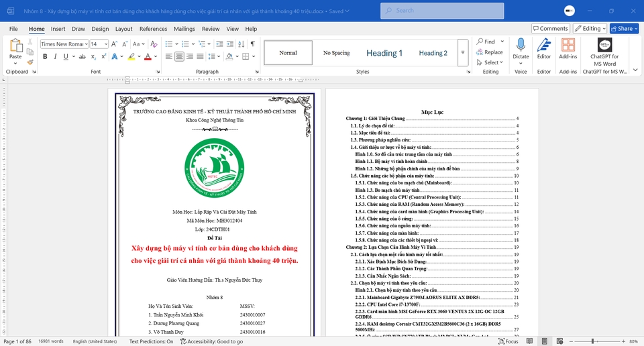Apply the Heading 2 style
This screenshot has width=644, height=346.
[433, 53]
